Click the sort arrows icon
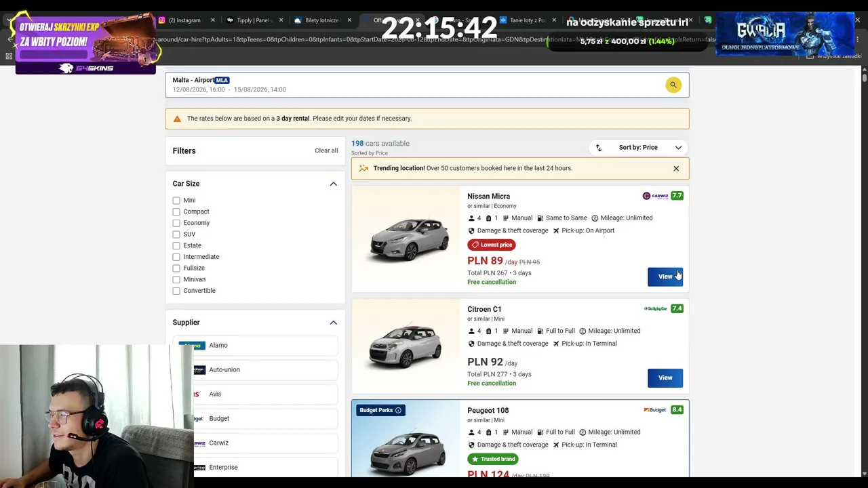 pos(598,148)
